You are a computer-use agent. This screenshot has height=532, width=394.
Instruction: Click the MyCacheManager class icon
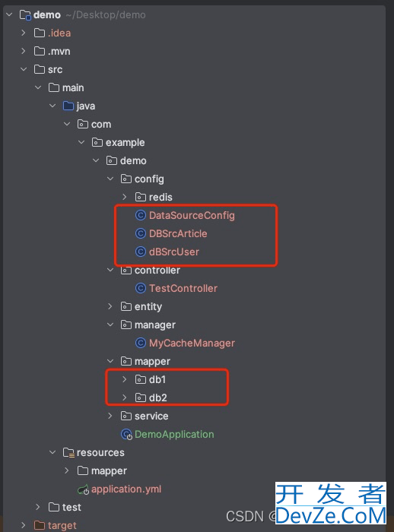pos(140,343)
